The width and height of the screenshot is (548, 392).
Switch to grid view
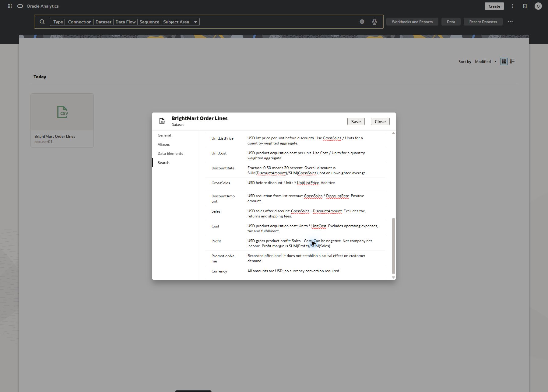[504, 61]
